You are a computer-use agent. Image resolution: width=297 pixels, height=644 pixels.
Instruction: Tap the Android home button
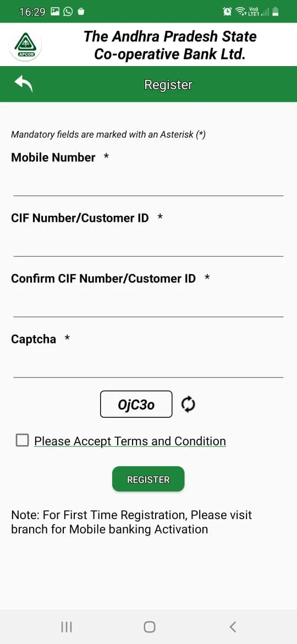[149, 627]
